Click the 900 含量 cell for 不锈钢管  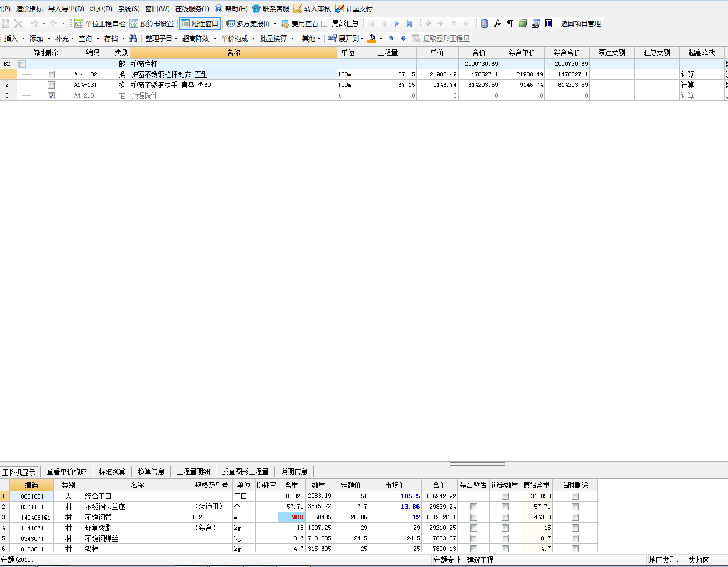tap(292, 517)
